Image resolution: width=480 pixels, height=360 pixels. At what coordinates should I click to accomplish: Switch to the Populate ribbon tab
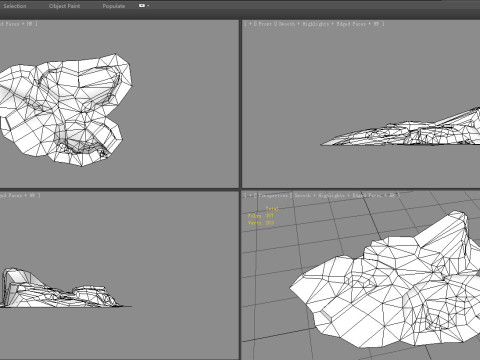(114, 6)
